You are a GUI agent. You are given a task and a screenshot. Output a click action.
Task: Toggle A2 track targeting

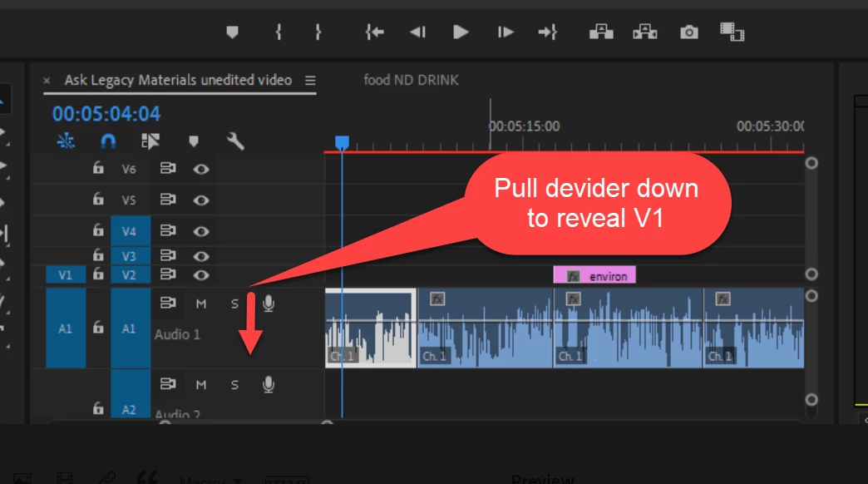[x=130, y=393]
